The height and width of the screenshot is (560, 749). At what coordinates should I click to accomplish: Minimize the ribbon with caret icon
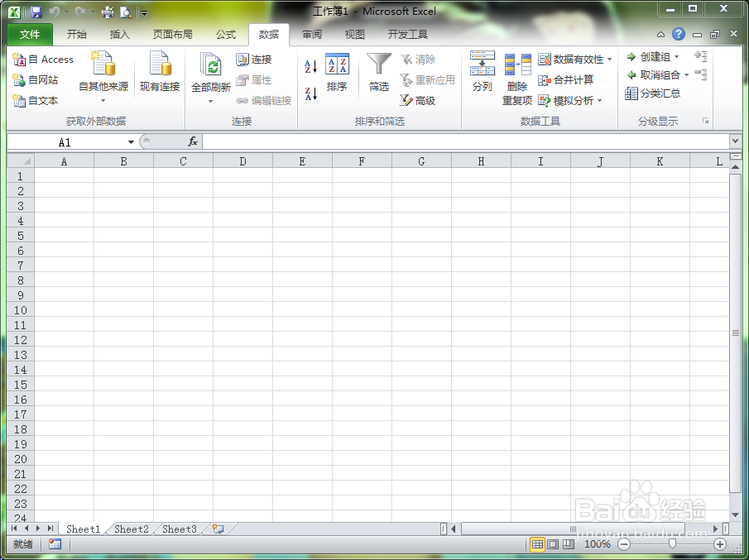point(660,35)
